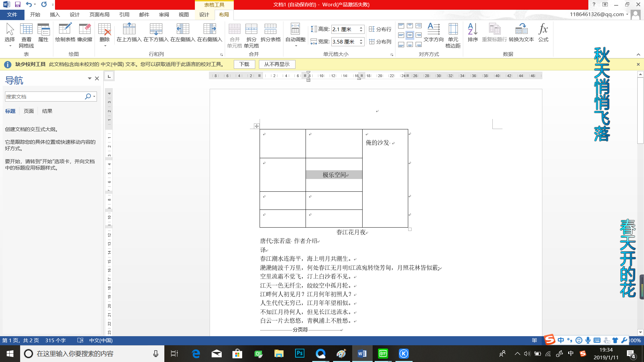Click the Redo icon in title bar
The image size is (644, 362).
(x=44, y=4)
